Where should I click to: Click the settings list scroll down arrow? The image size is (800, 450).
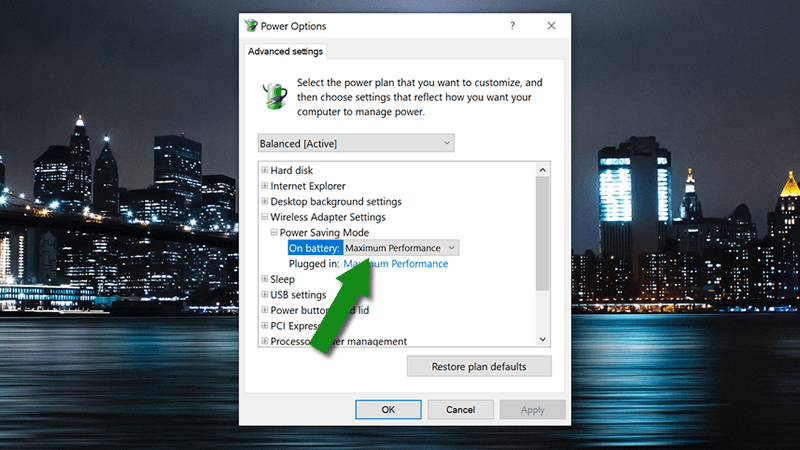(542, 339)
